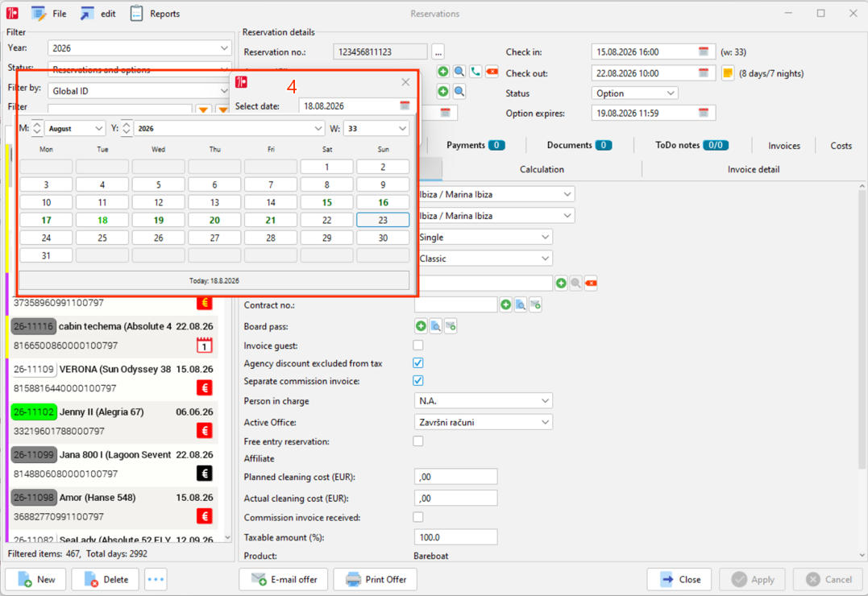Click the search document icon next to Contract no.
This screenshot has height=596, width=868.
click(521, 304)
